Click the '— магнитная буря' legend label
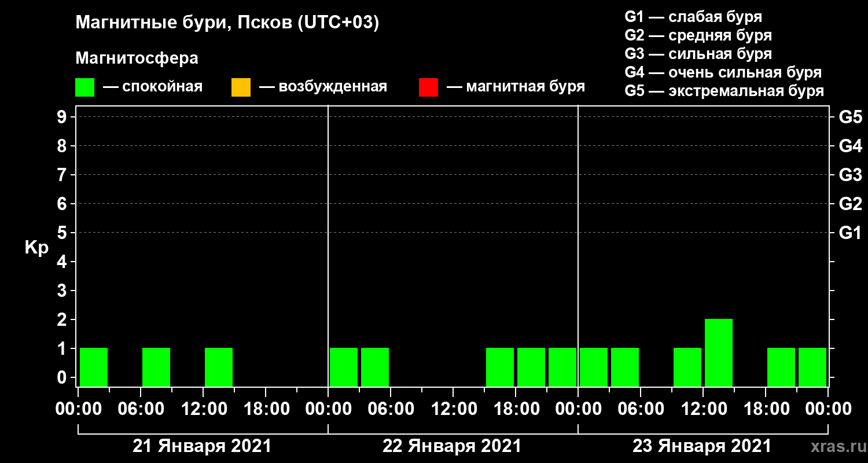 tap(516, 87)
